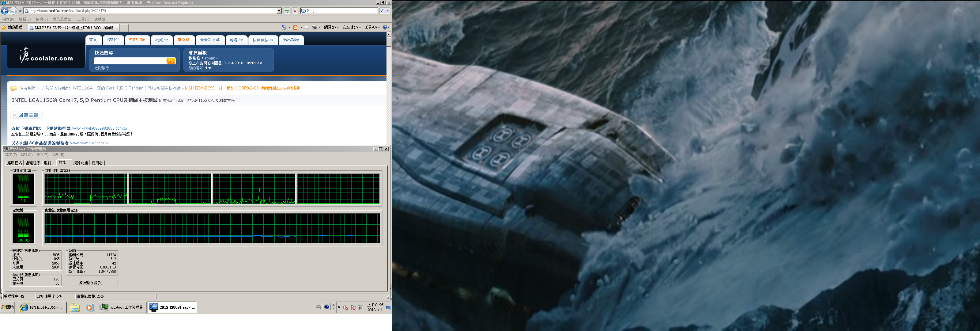Click the Toppc username link
The image size is (980, 331).
click(209, 58)
